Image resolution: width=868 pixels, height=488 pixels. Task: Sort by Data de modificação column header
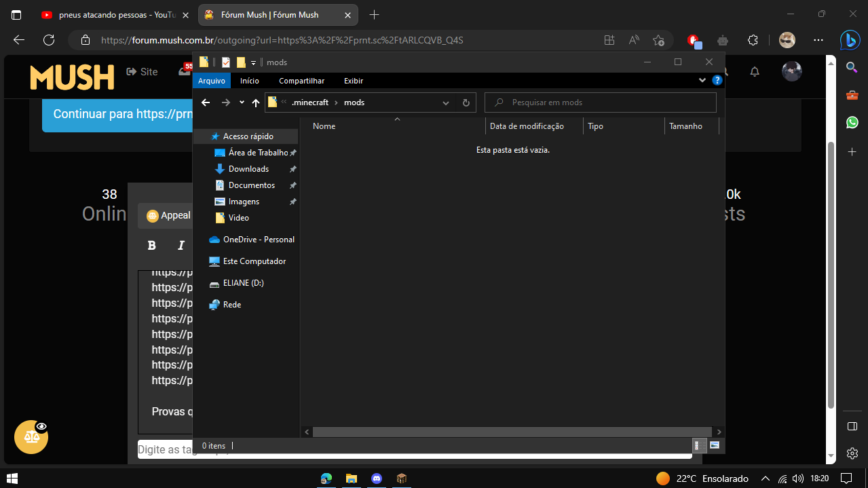pyautogui.click(x=534, y=126)
